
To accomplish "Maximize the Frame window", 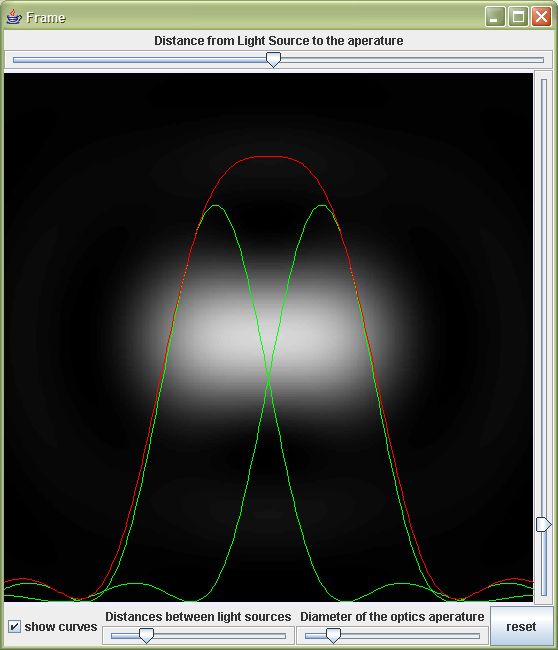I will point(518,17).
